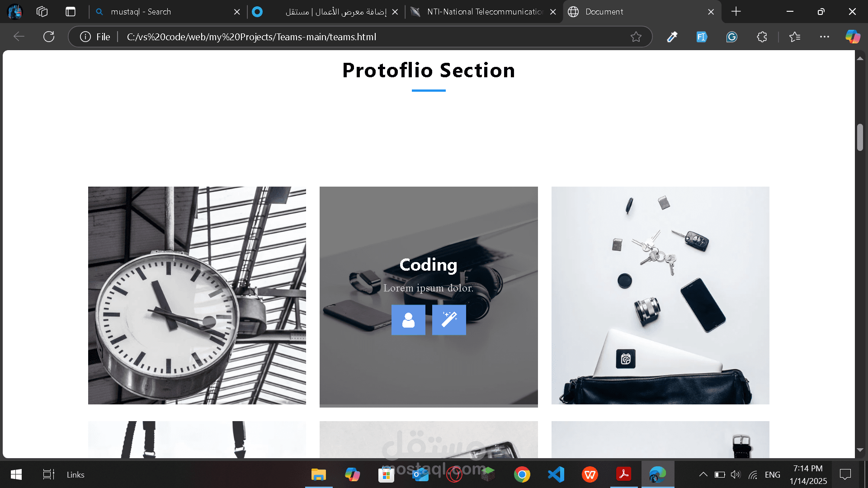868x488 pixels.
Task: Add this page to favorites star
Action: [636, 37]
